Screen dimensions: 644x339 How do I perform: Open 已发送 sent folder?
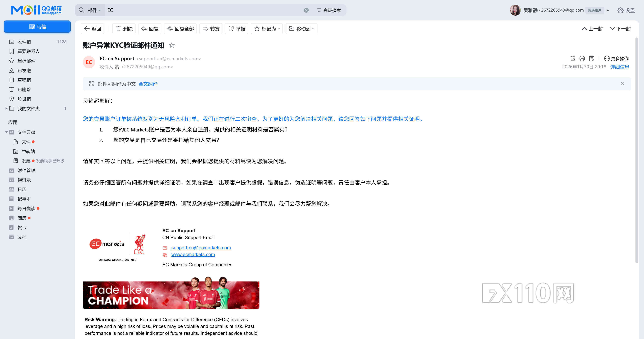pyautogui.click(x=38, y=70)
